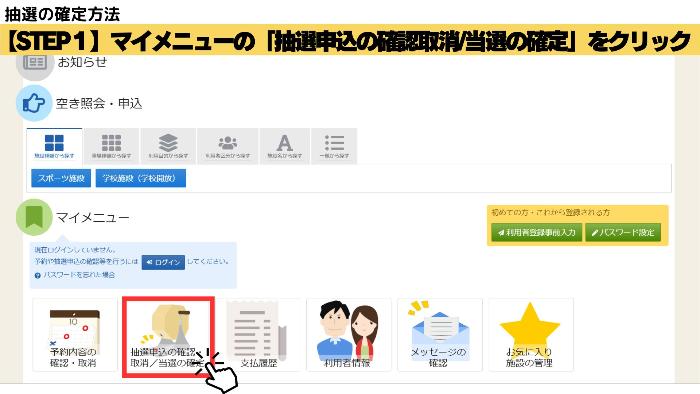Click the green パスワード設定 button
Viewport: 700px width, 394px height.
pyautogui.click(x=623, y=232)
